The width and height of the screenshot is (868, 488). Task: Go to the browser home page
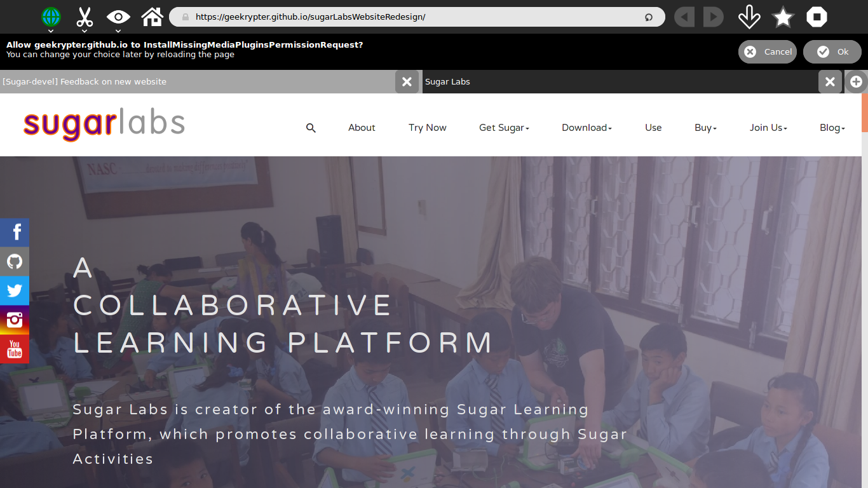[153, 17]
